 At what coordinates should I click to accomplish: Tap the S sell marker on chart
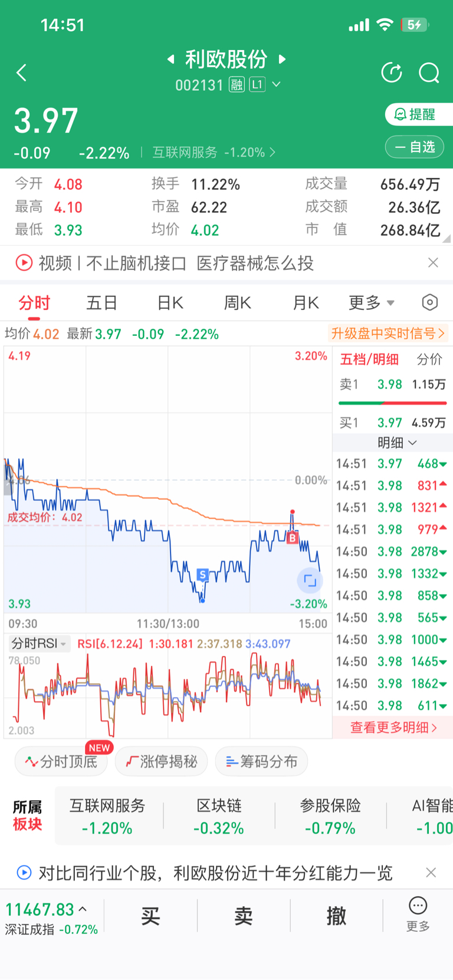pos(202,575)
